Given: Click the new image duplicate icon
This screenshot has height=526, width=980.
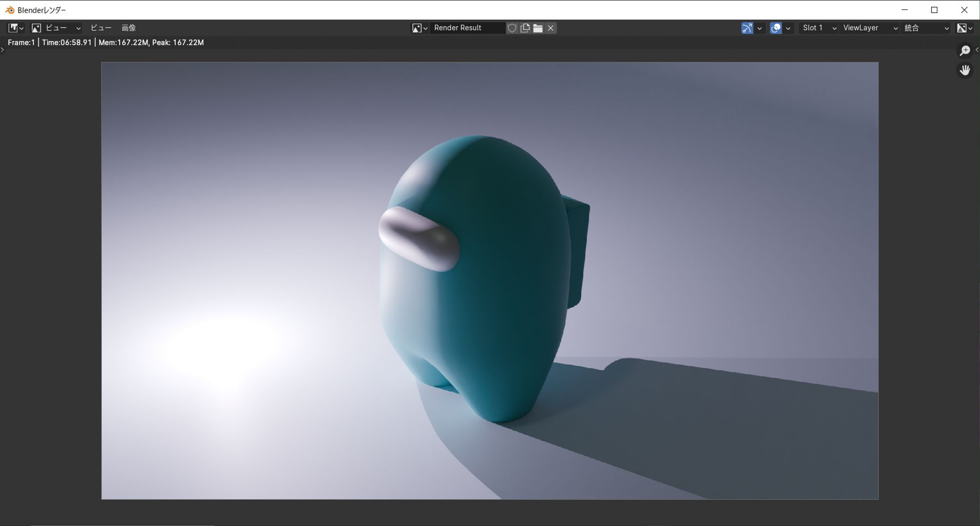Looking at the screenshot, I should pyautogui.click(x=525, y=28).
